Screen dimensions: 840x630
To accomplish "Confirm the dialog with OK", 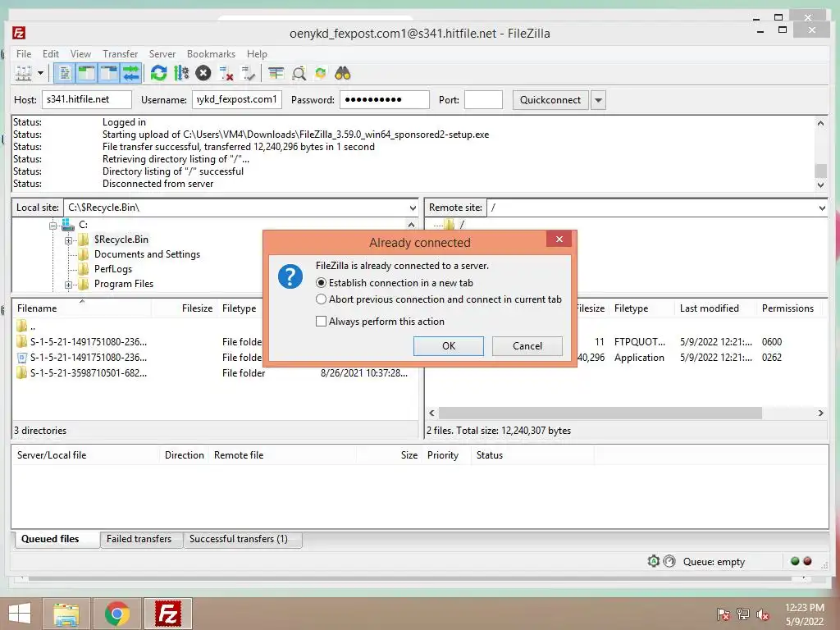I will pos(449,346).
